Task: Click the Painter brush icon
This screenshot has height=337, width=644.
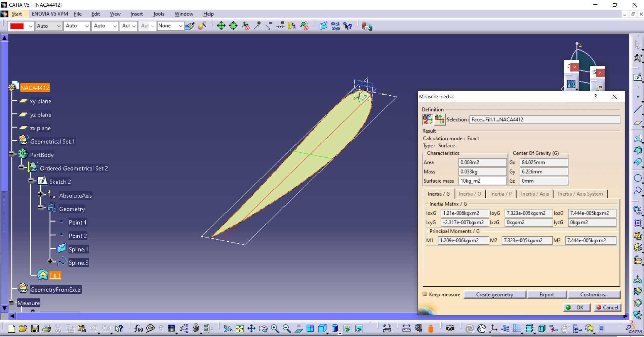Action: click(x=190, y=26)
